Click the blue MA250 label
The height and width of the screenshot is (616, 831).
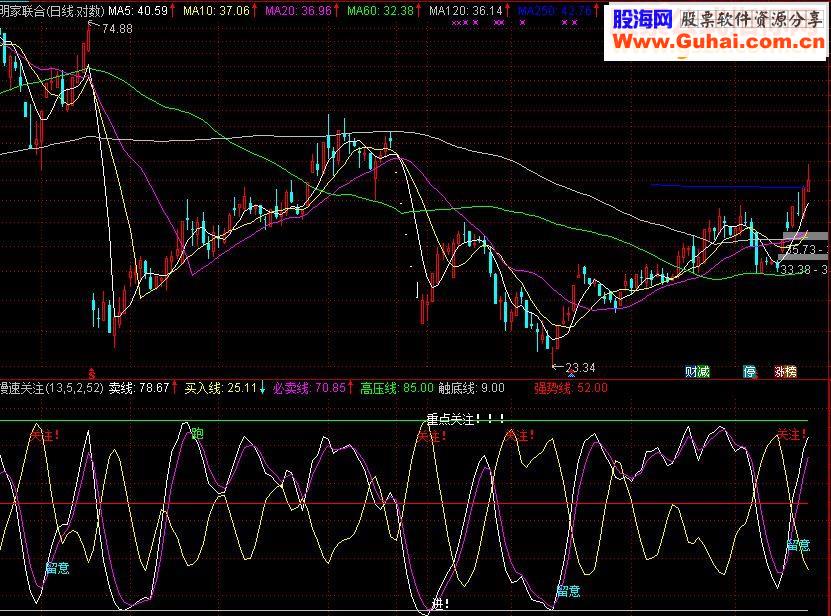(x=554, y=11)
